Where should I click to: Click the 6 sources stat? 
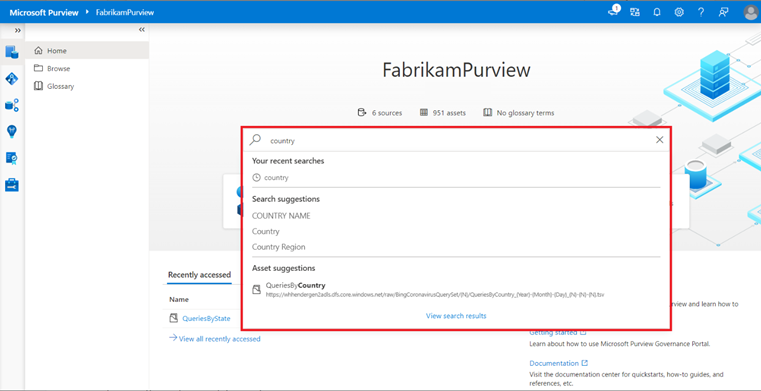pos(380,113)
